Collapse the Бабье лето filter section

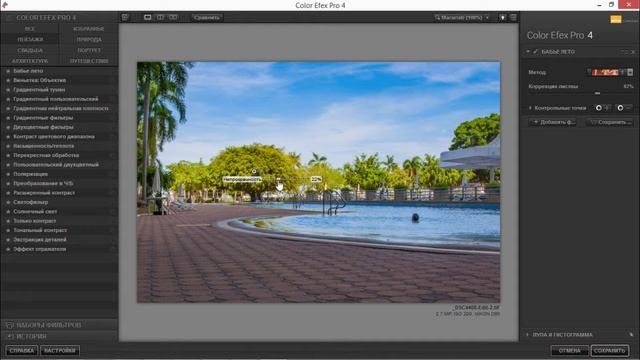click(x=528, y=52)
